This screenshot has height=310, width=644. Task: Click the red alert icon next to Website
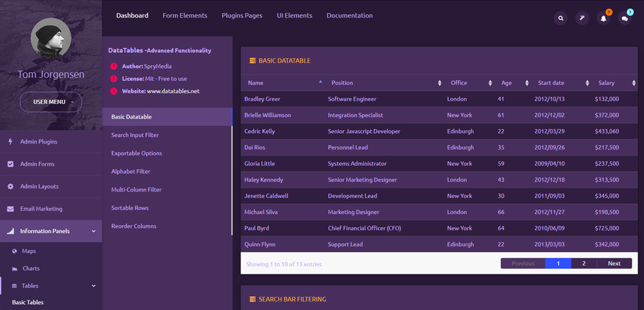point(114,91)
